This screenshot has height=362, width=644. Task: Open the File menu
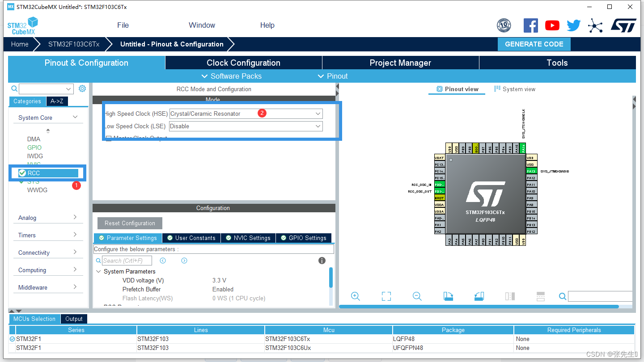coord(123,25)
